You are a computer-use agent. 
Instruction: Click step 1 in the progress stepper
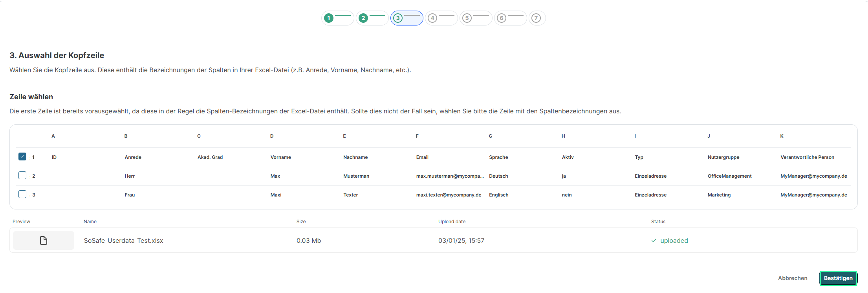click(x=329, y=18)
